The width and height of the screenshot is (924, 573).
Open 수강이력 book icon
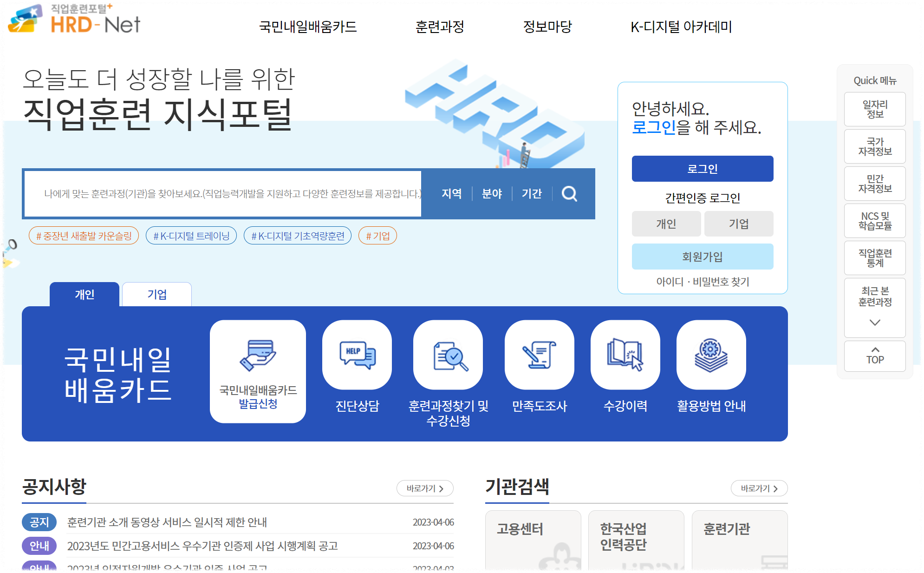click(625, 355)
